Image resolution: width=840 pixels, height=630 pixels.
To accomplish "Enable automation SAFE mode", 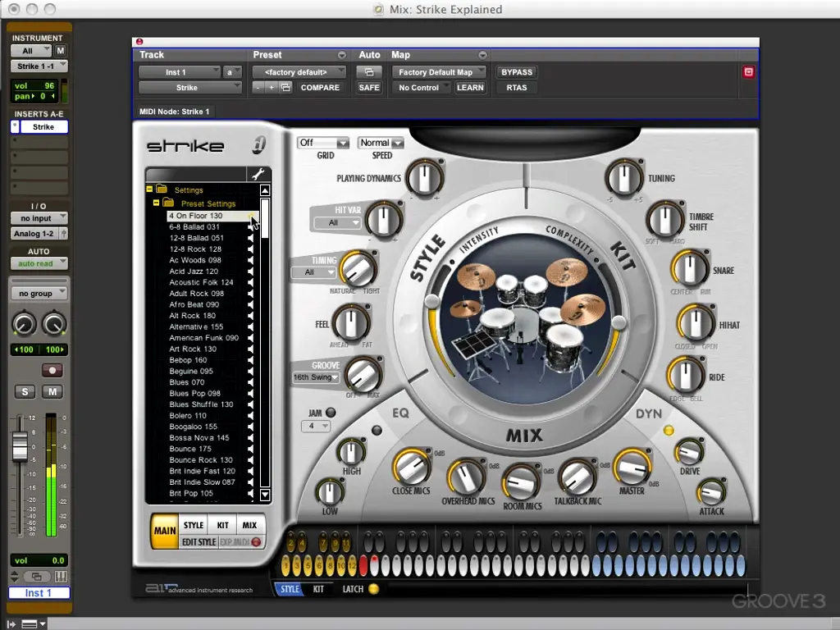I will tap(369, 87).
